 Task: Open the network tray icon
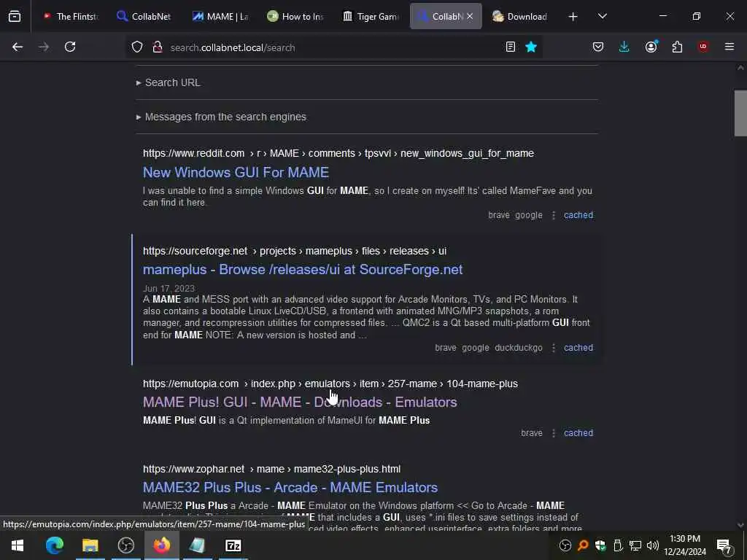(635, 545)
